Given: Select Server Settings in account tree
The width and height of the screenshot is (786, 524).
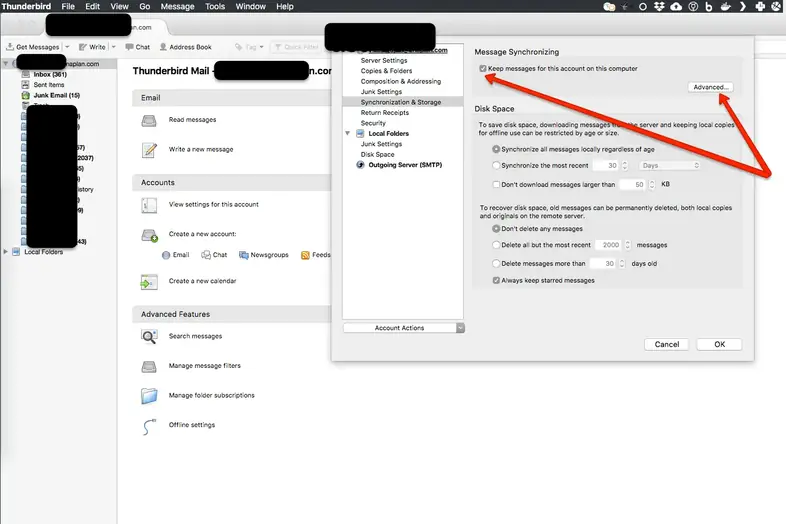Looking at the screenshot, I should [x=384, y=60].
